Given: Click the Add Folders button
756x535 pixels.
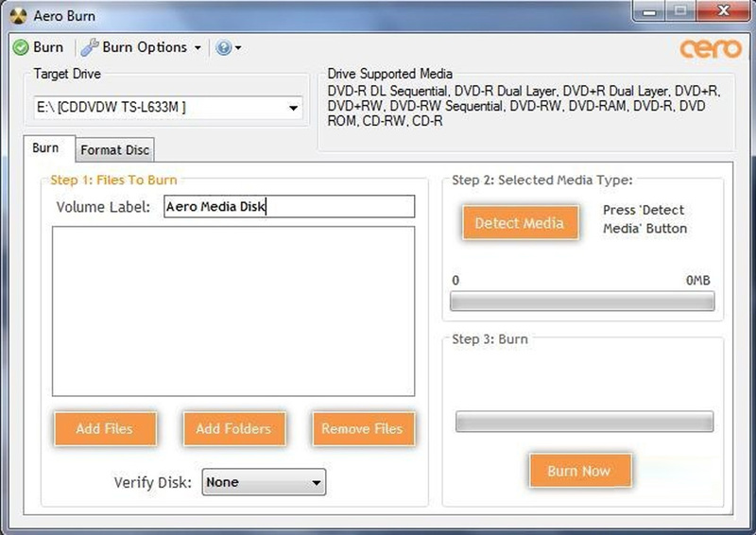Looking at the screenshot, I should coord(234,428).
